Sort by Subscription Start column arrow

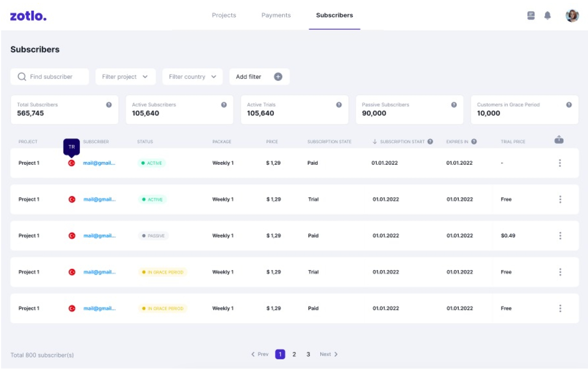pyautogui.click(x=375, y=142)
